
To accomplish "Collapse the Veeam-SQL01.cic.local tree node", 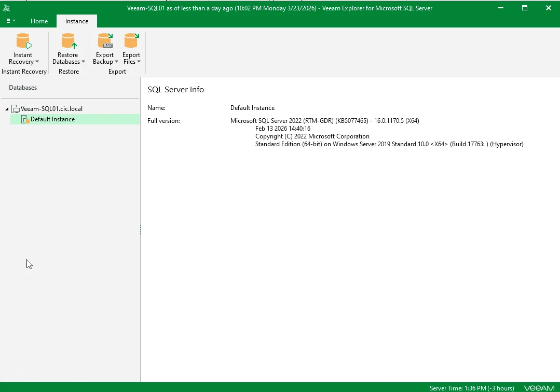I will point(7,109).
